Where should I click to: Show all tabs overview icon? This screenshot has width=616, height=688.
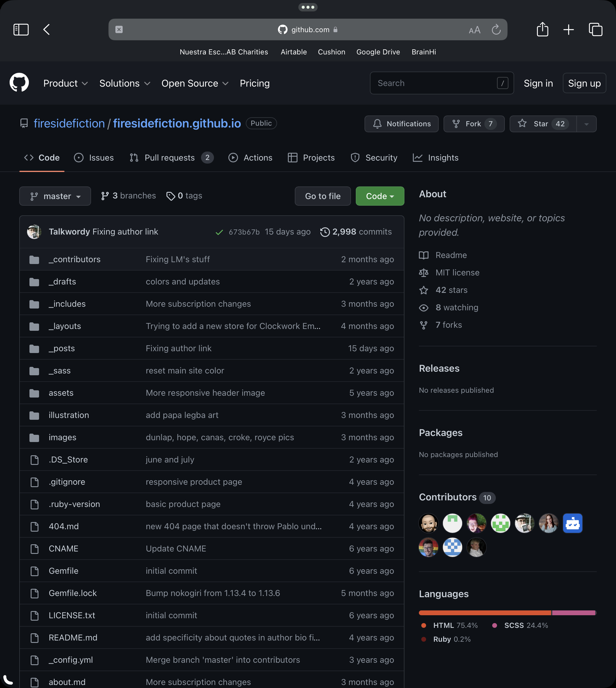[595, 29]
